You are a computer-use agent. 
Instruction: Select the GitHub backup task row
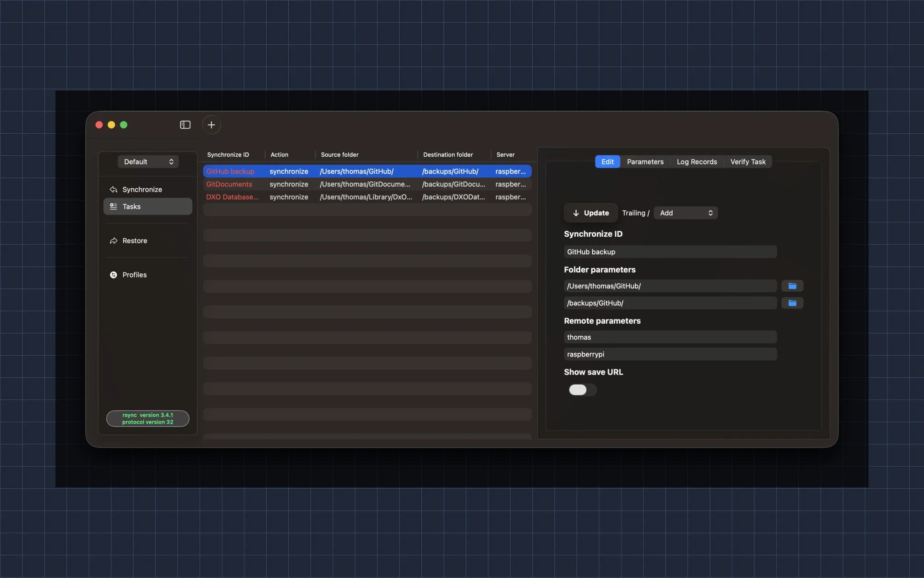367,172
